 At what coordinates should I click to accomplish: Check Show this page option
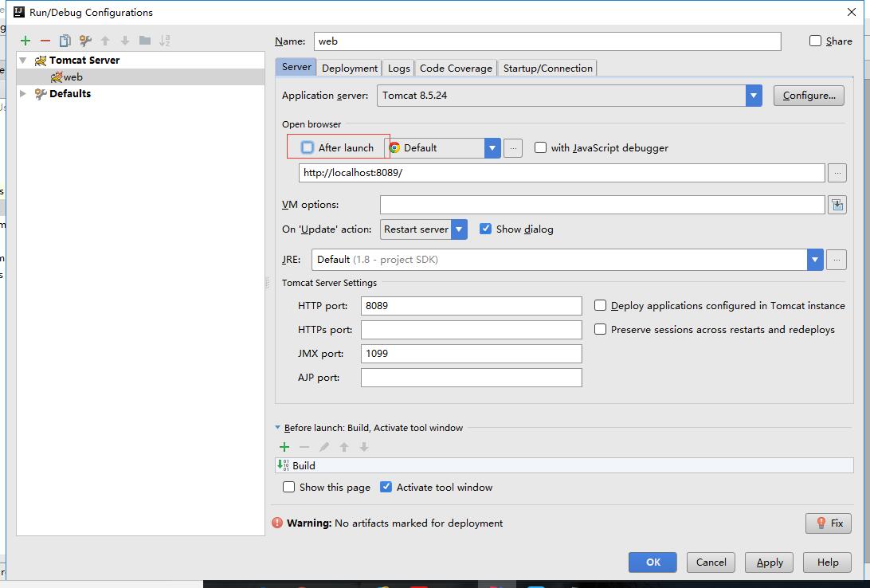point(288,487)
